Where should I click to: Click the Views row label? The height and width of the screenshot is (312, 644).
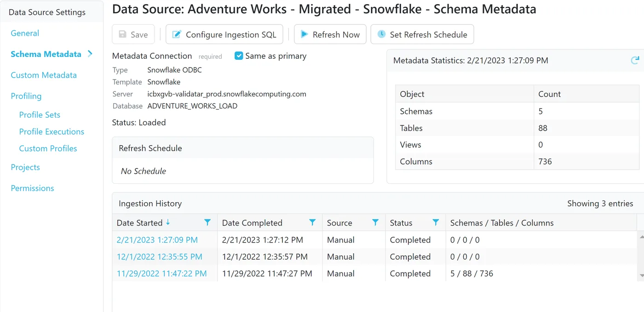pyautogui.click(x=411, y=145)
